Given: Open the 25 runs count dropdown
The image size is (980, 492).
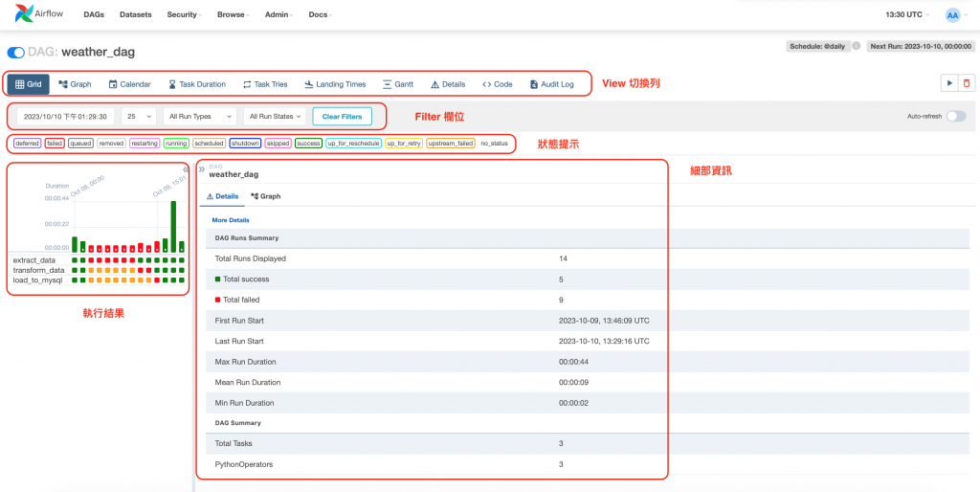Looking at the screenshot, I should [x=139, y=116].
